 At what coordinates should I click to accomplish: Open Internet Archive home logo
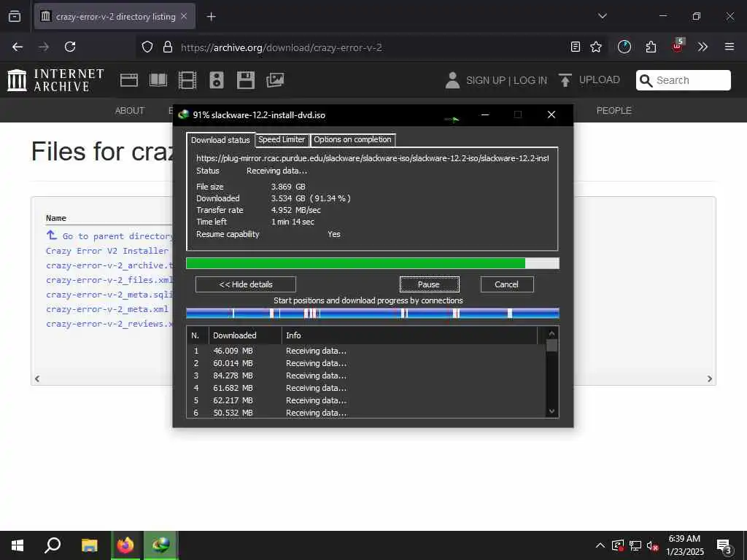[x=55, y=80]
